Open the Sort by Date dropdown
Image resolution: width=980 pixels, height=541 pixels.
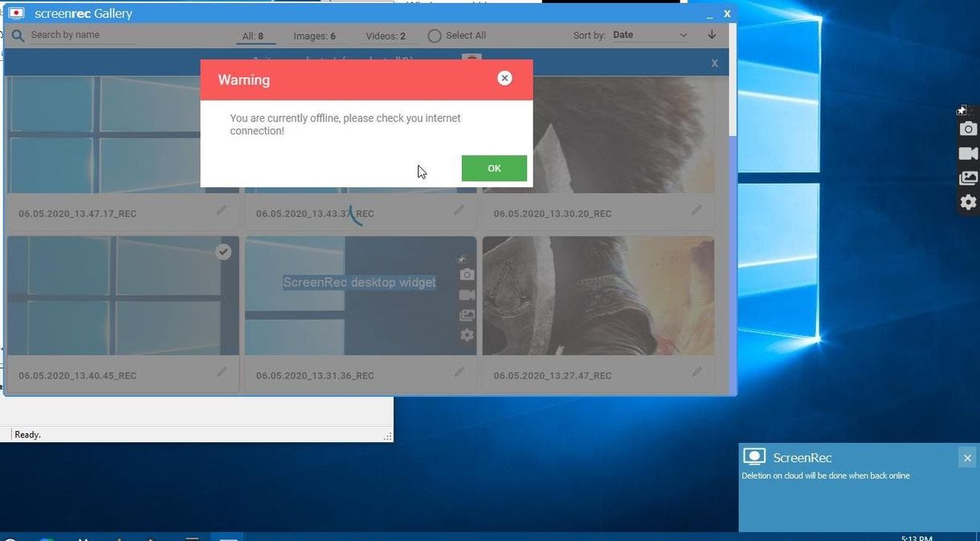(x=650, y=35)
